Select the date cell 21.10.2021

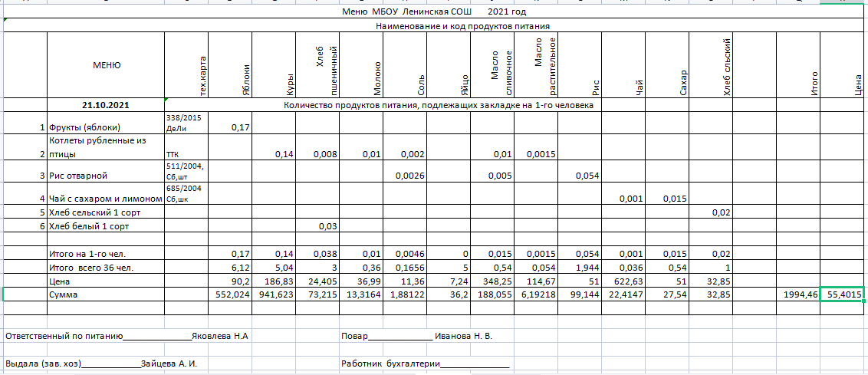point(106,105)
